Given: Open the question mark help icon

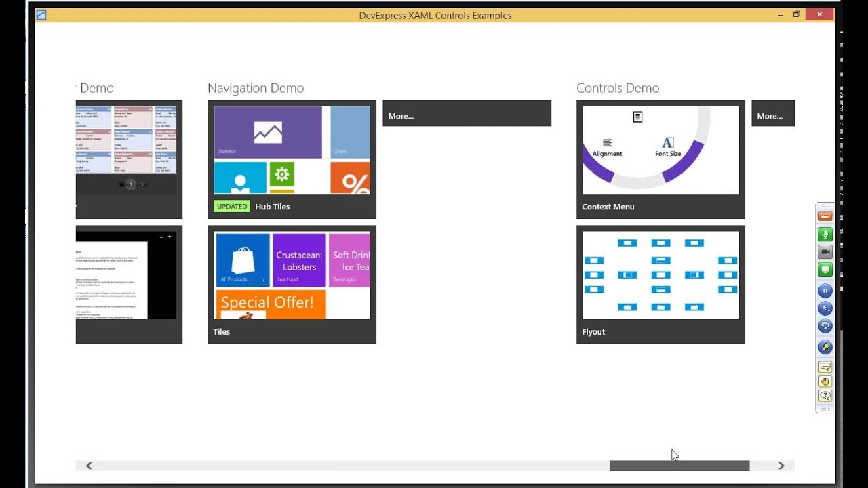Looking at the screenshot, I should coord(825,396).
